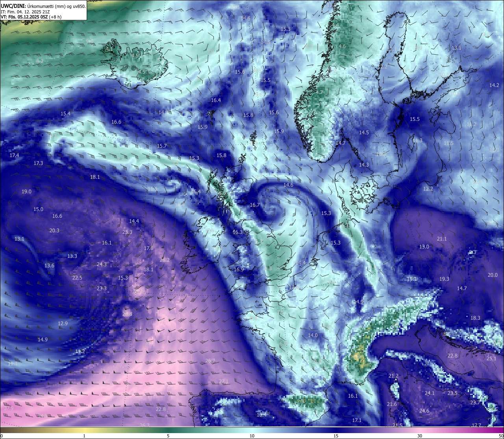Click the value 16.4 on the map
This screenshot has width=504, height=439.
pos(216,100)
